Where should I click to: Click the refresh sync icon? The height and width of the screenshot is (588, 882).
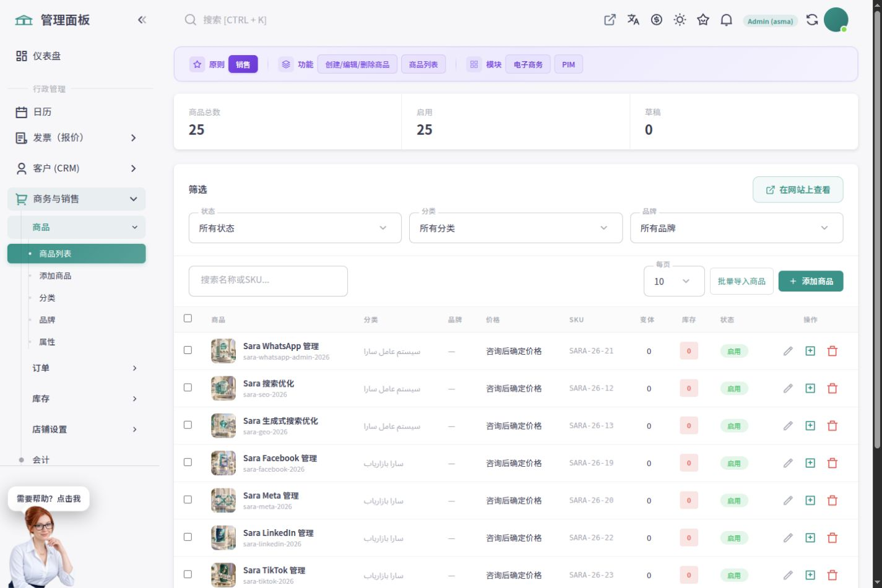coord(812,20)
